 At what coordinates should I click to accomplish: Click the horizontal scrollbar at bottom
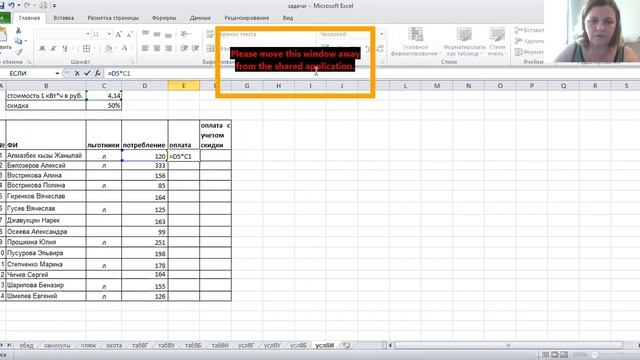508,345
